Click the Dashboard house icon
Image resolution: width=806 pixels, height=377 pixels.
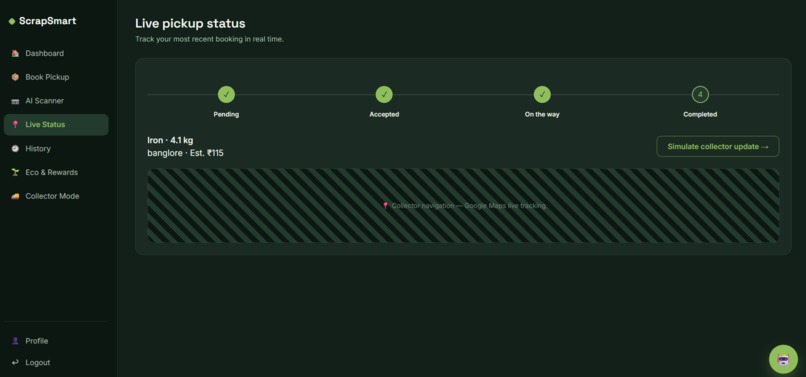[x=15, y=53]
